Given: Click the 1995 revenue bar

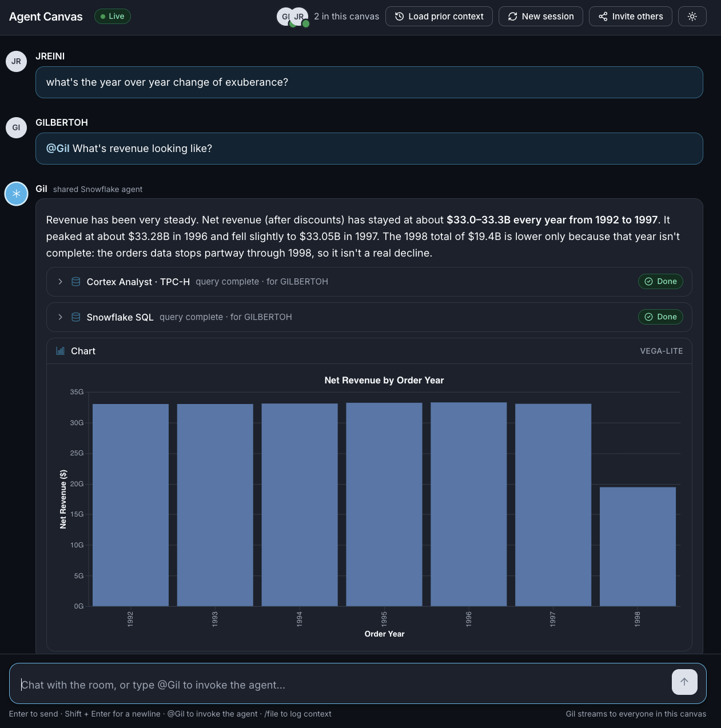Looking at the screenshot, I should [x=384, y=505].
